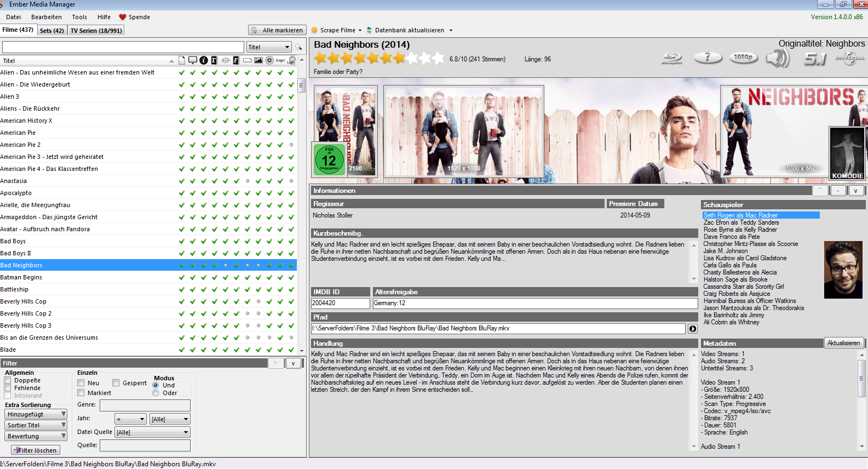
Task: Sort by the watched eye column icon
Action: [x=225, y=60]
